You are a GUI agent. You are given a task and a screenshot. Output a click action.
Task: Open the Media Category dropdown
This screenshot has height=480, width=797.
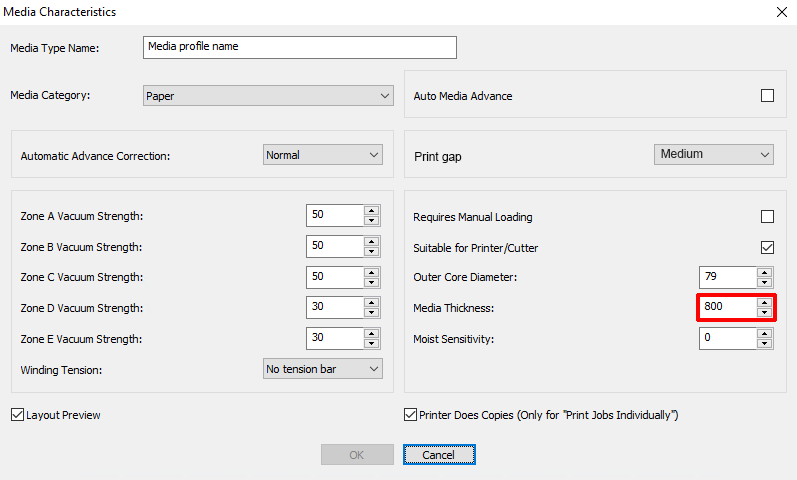(268, 96)
